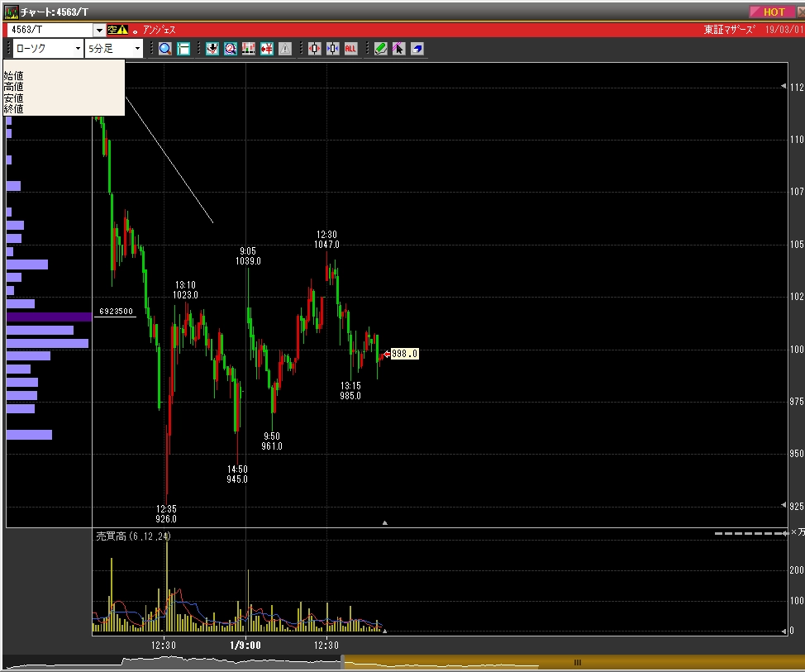This screenshot has width=805, height=672.
Task: Click the アンジェス company name
Action: (x=160, y=30)
